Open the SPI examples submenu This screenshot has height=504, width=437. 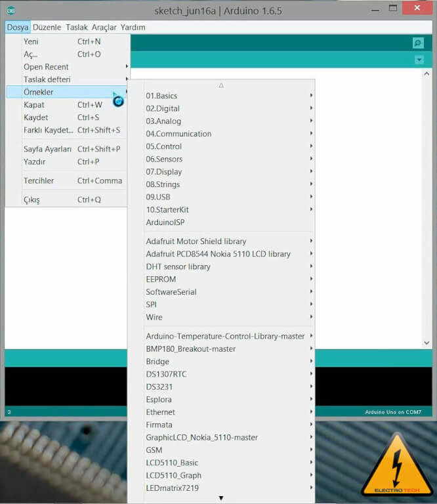(x=221, y=304)
